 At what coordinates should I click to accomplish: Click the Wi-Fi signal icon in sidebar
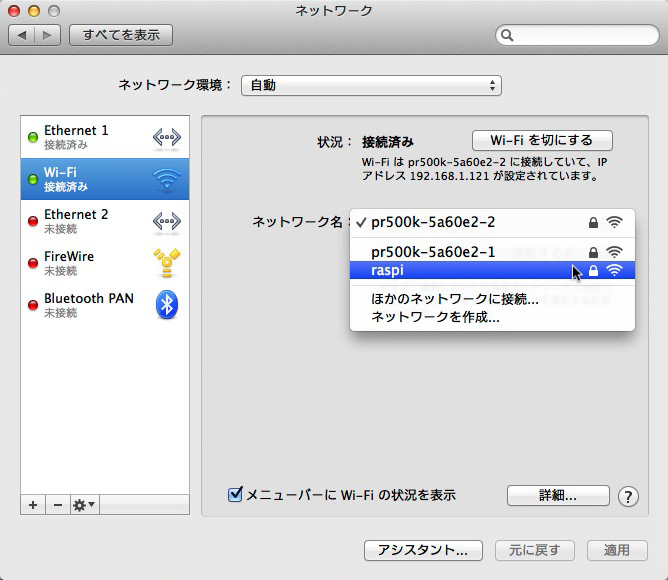[x=166, y=179]
